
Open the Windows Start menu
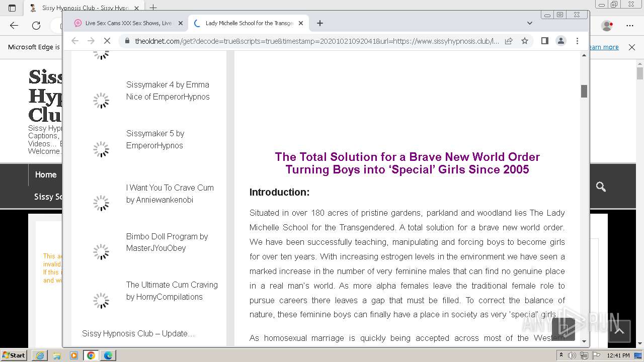click(x=14, y=355)
